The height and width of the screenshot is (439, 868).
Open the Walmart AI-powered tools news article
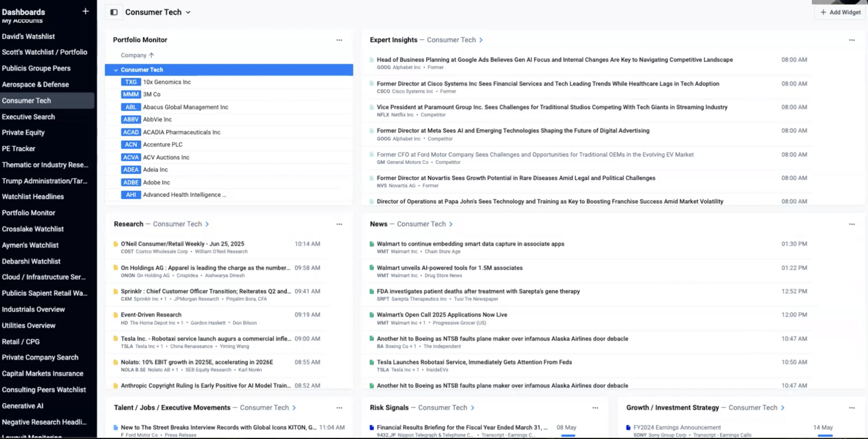(450, 267)
